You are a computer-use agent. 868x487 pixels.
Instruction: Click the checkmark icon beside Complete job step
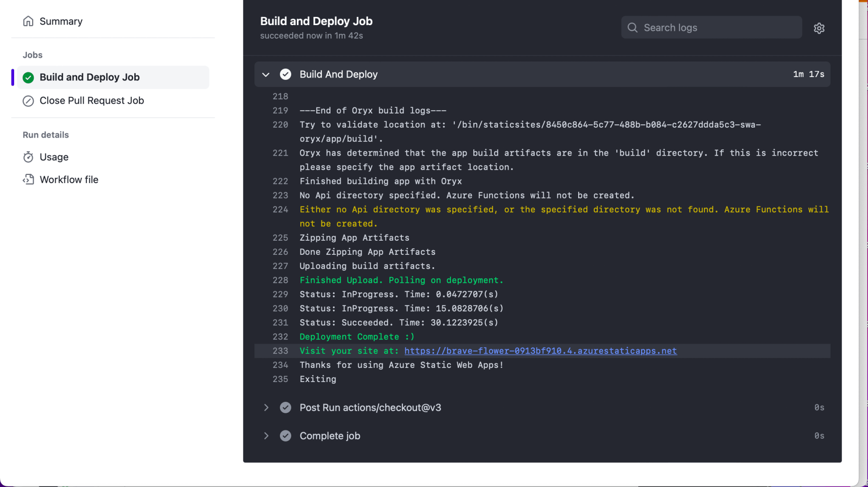point(286,436)
